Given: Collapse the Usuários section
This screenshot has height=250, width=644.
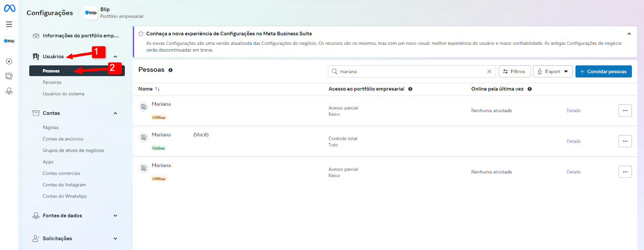Looking at the screenshot, I should coord(116,56).
